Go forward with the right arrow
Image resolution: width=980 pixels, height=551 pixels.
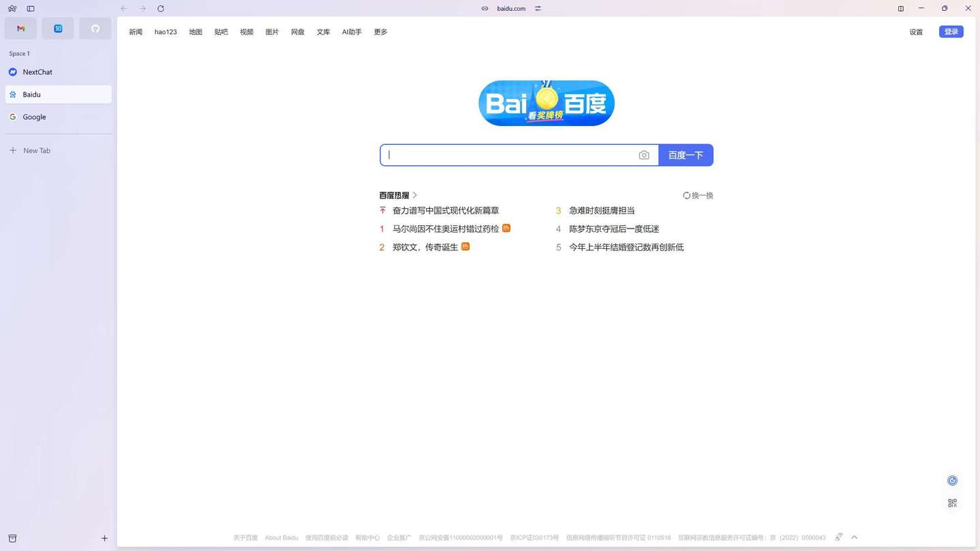click(142, 9)
